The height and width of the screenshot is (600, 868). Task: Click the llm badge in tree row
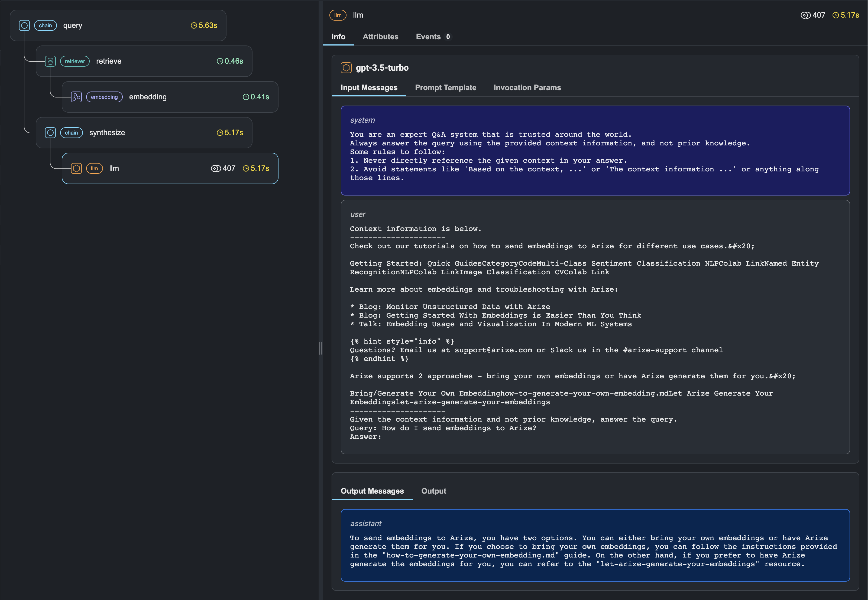click(x=94, y=168)
